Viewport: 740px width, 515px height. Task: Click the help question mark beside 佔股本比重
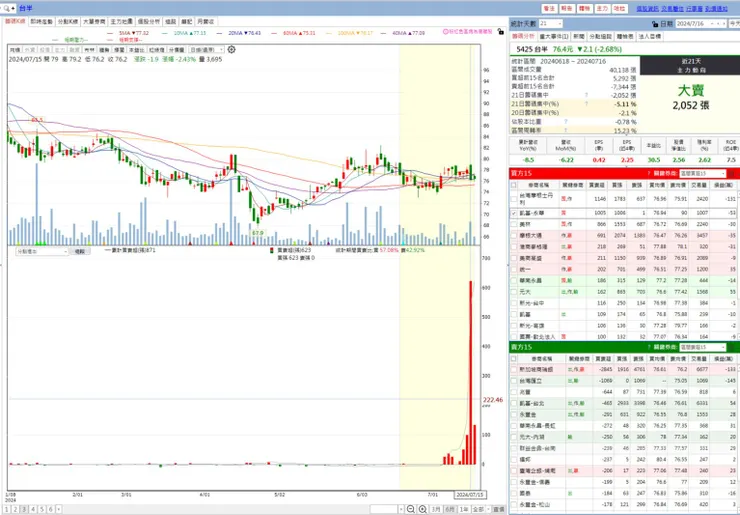[x=565, y=121]
